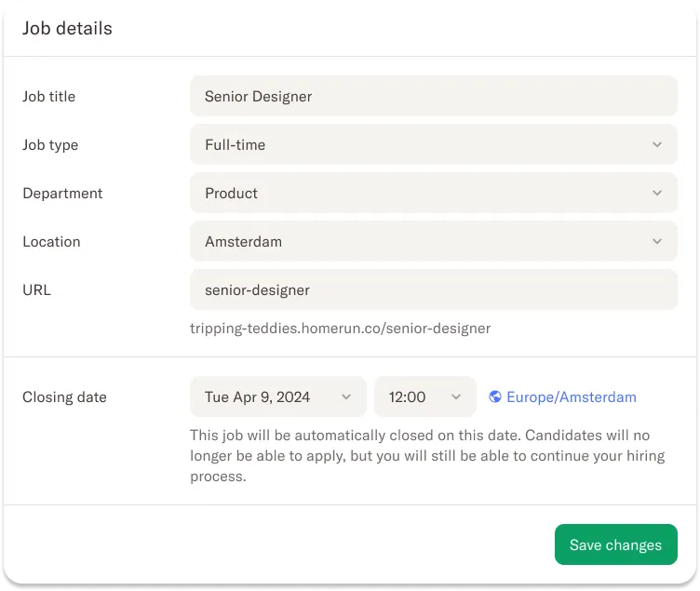Click the chevron next to closing date value
The height and width of the screenshot is (591, 700).
[346, 396]
